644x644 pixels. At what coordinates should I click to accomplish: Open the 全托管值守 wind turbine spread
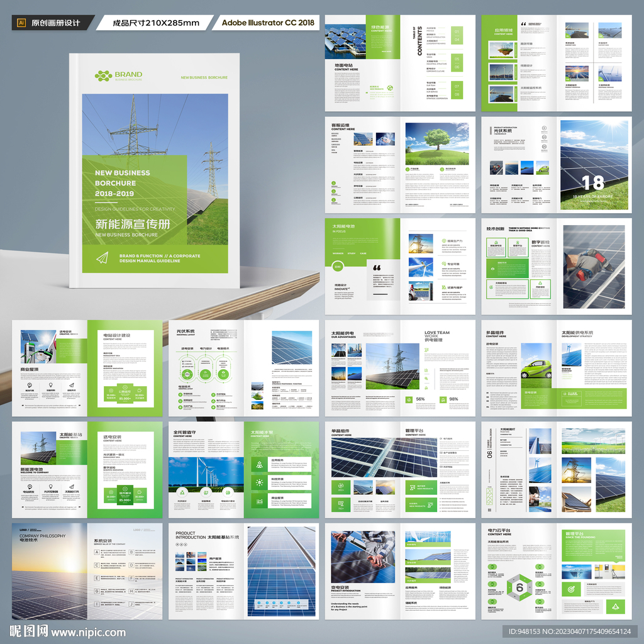click(x=243, y=469)
